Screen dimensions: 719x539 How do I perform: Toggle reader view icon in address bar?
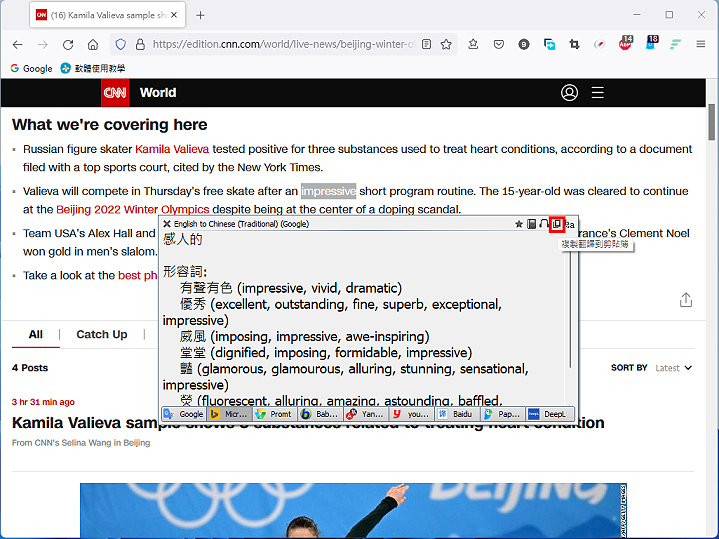click(x=426, y=44)
